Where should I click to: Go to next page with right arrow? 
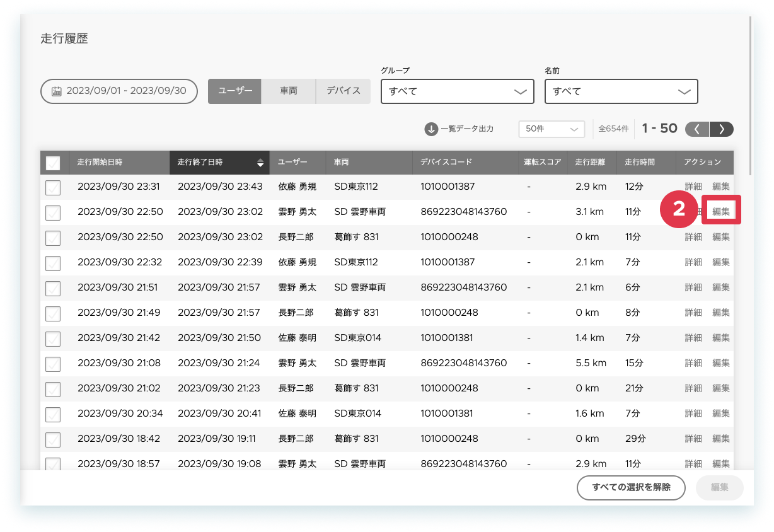click(722, 129)
